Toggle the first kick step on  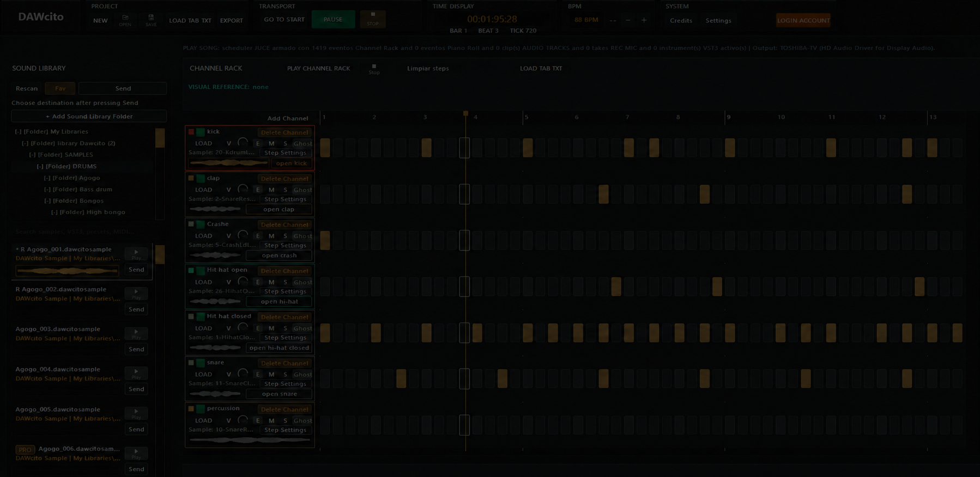tap(325, 148)
